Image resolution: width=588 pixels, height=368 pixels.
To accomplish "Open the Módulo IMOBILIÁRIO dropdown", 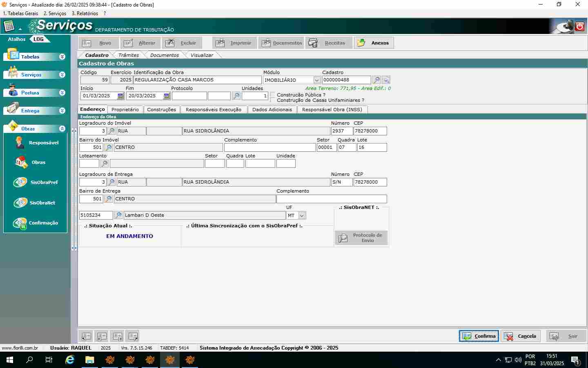I will pyautogui.click(x=317, y=80).
